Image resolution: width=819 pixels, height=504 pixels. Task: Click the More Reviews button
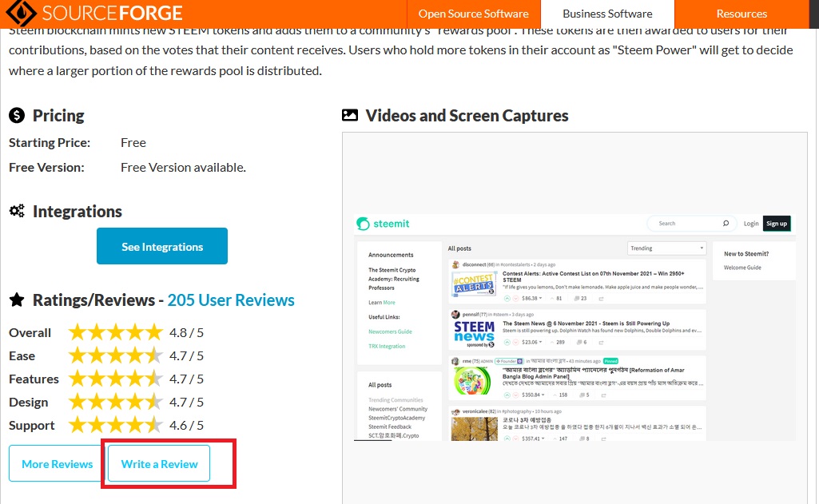click(x=57, y=464)
